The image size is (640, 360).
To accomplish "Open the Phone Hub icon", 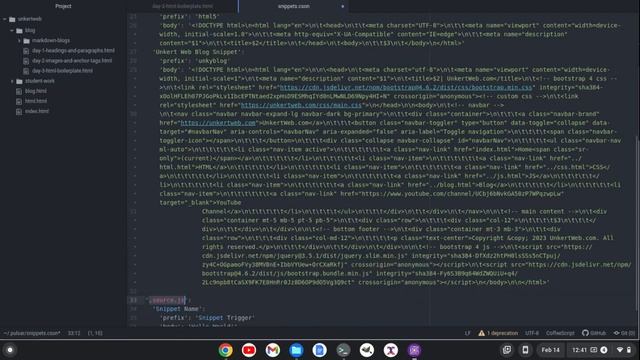I will click(525, 350).
